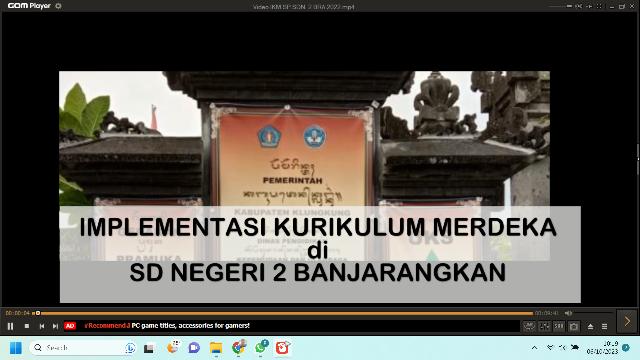
Task: Click the video frame showing Implementasi Kurikulum Merdeka
Action: click(x=320, y=187)
